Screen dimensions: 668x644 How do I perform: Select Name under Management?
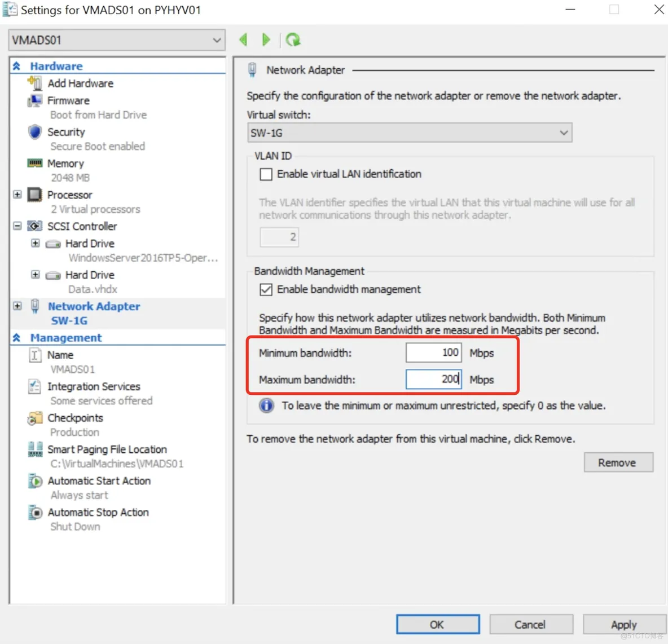[x=60, y=355]
